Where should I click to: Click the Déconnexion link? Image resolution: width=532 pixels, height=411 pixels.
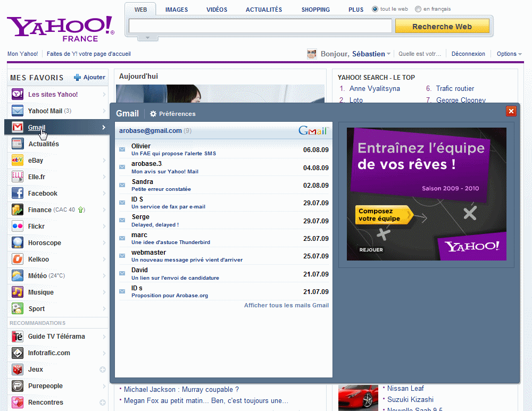pyautogui.click(x=468, y=54)
